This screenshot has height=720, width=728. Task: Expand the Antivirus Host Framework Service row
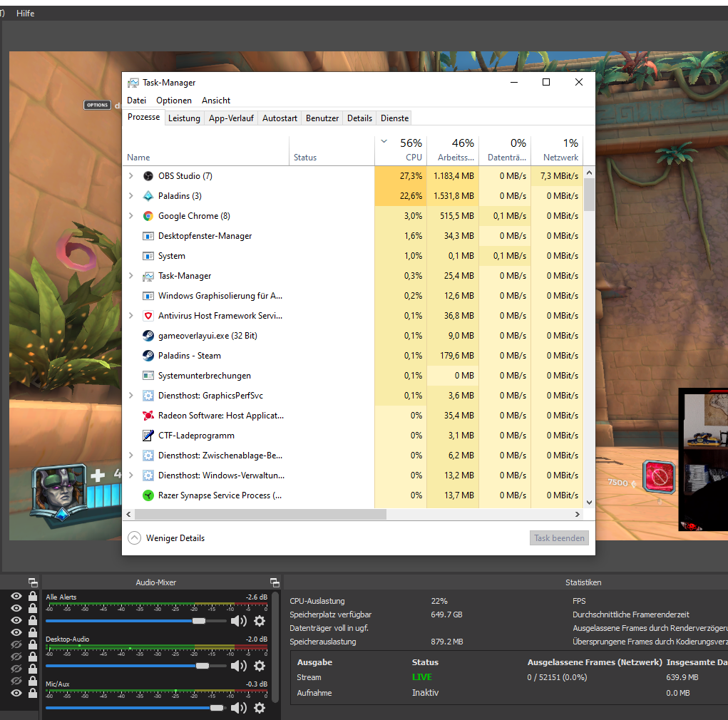pos(130,316)
